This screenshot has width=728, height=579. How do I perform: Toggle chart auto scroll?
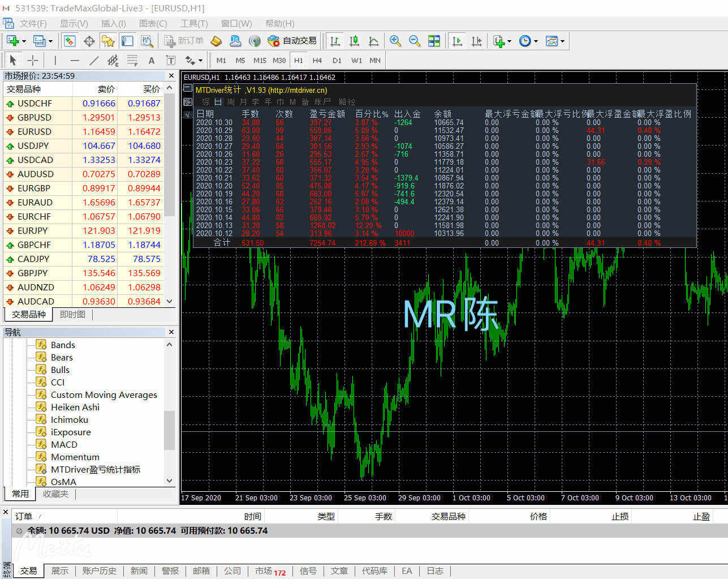(458, 41)
